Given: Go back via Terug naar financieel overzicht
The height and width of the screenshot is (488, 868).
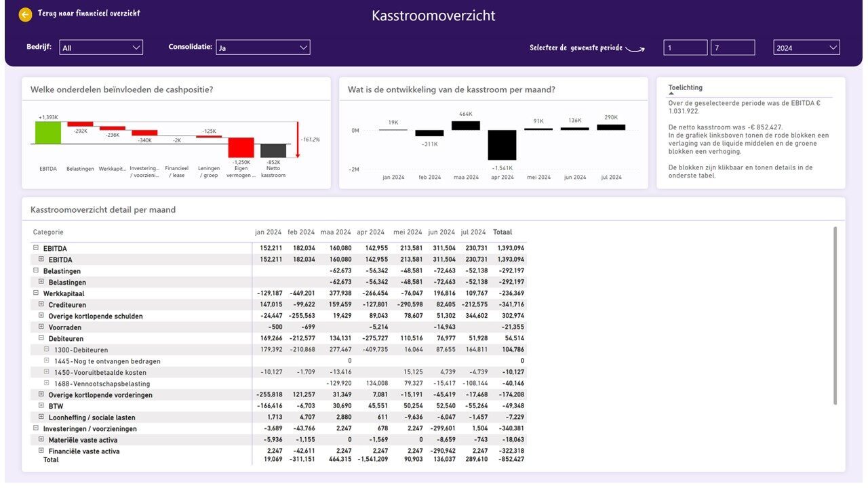Looking at the screenshot, I should pyautogui.click(x=89, y=14).
